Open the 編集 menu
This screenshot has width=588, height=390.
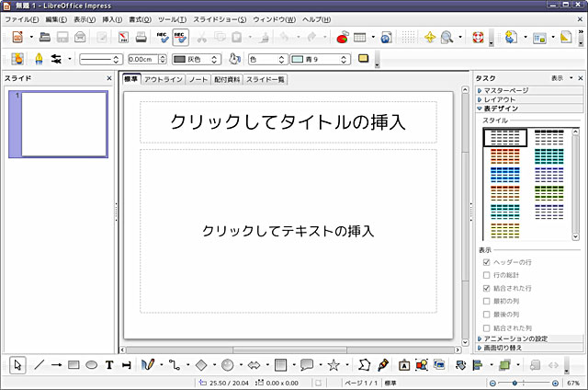pyautogui.click(x=56, y=19)
